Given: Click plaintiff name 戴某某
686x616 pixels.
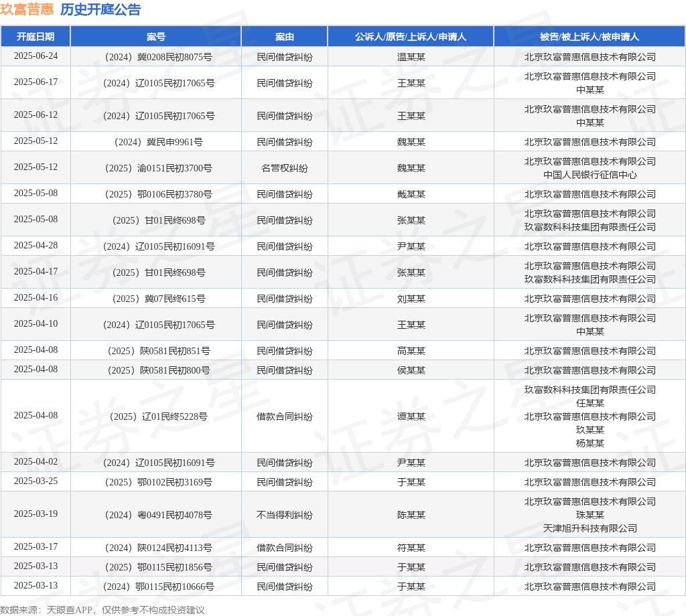Looking at the screenshot, I should [411, 195].
